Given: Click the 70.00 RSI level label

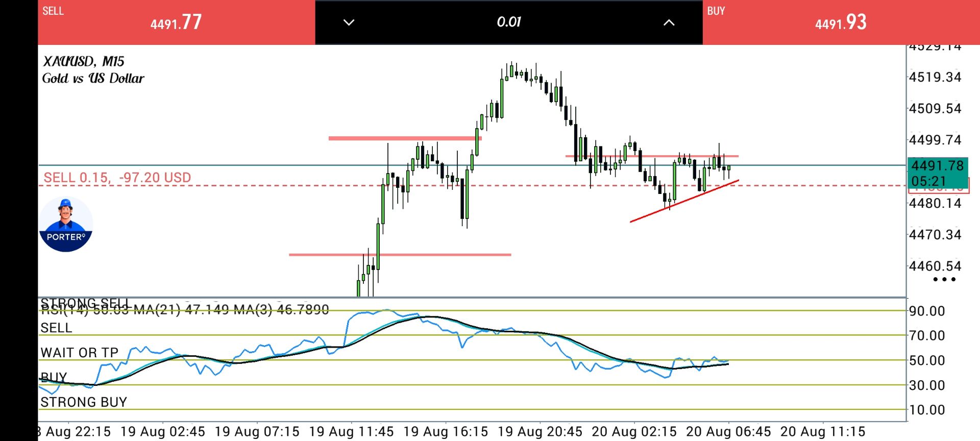Looking at the screenshot, I should click(927, 335).
